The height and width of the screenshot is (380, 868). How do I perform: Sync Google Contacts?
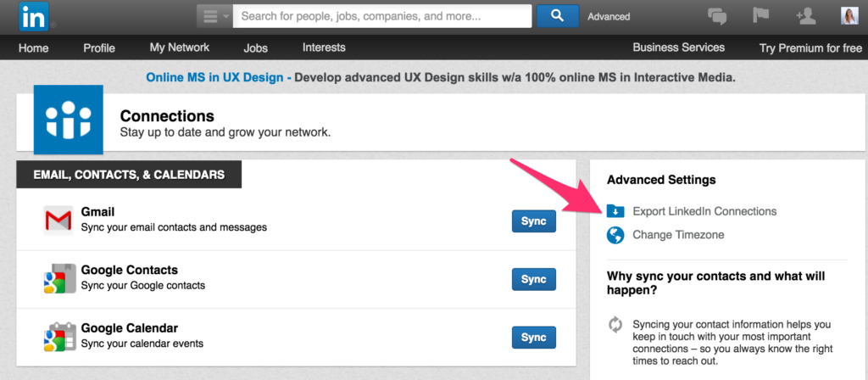pyautogui.click(x=534, y=279)
